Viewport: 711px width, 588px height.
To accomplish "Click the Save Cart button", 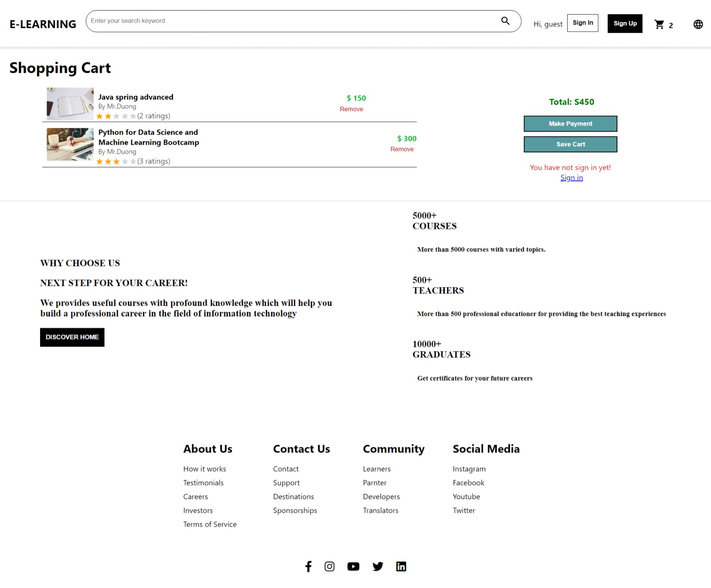I will point(570,144).
